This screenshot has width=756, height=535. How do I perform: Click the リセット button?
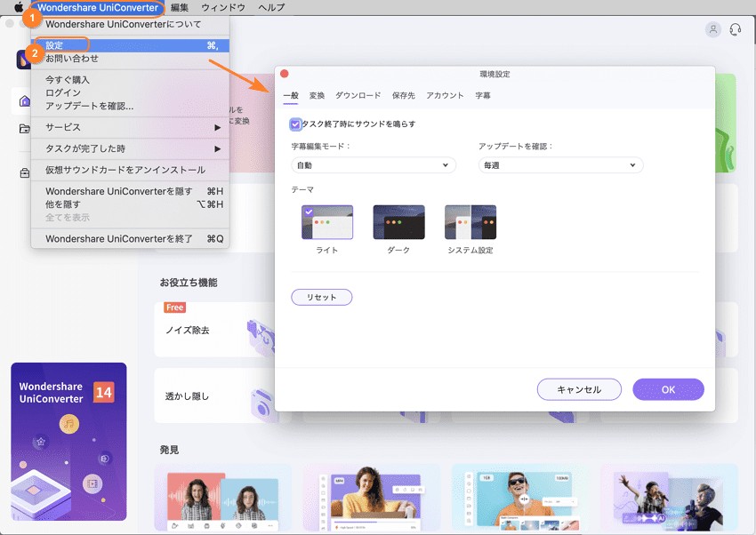pos(322,297)
